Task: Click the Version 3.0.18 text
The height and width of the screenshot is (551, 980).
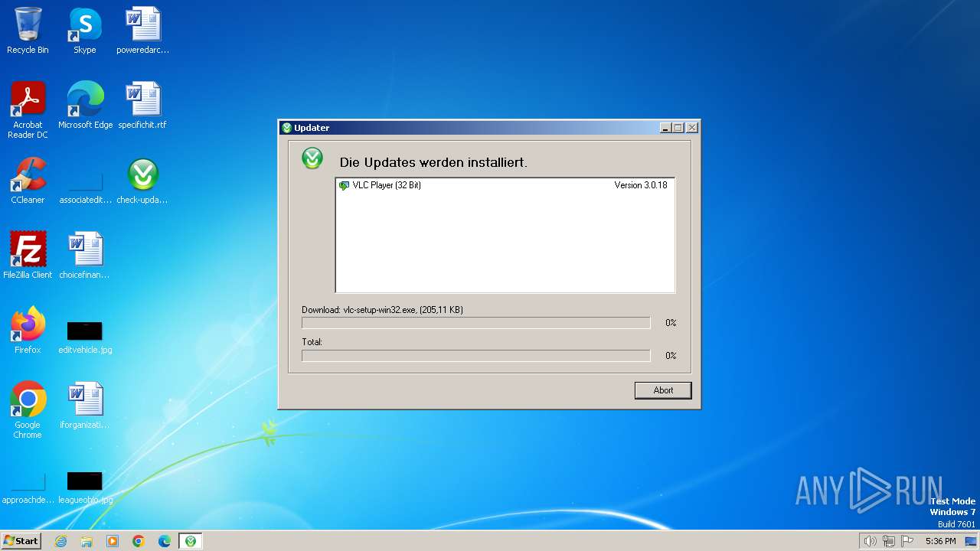Action: (641, 185)
